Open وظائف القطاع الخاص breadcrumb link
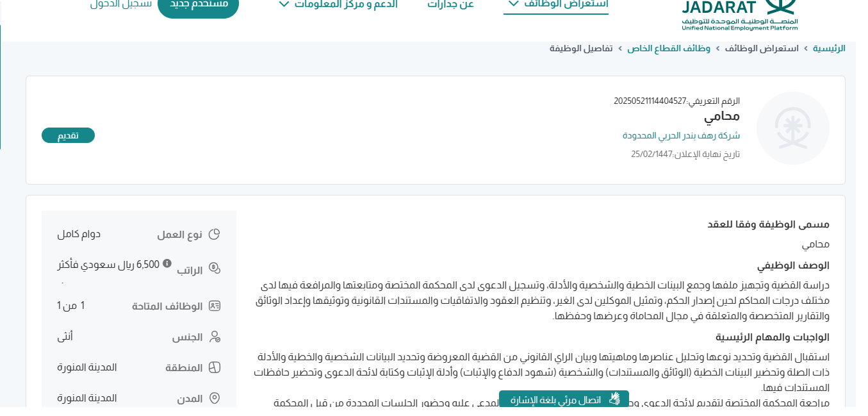The width and height of the screenshot is (868, 416). click(x=669, y=49)
